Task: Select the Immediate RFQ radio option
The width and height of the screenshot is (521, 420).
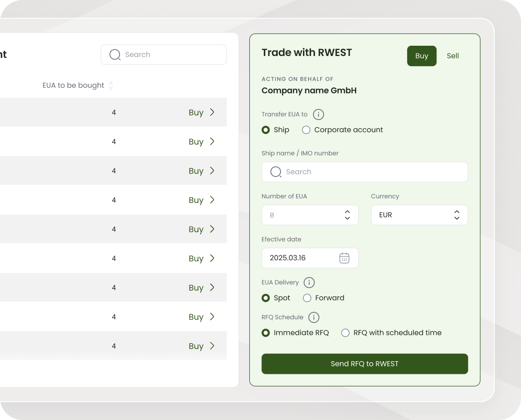Action: [x=266, y=333]
